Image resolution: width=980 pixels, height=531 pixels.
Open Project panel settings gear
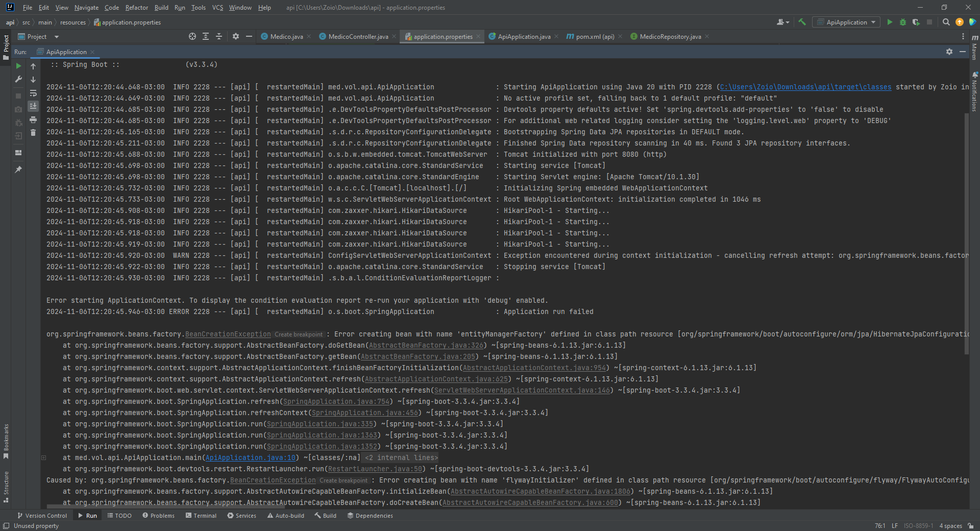[x=236, y=36]
